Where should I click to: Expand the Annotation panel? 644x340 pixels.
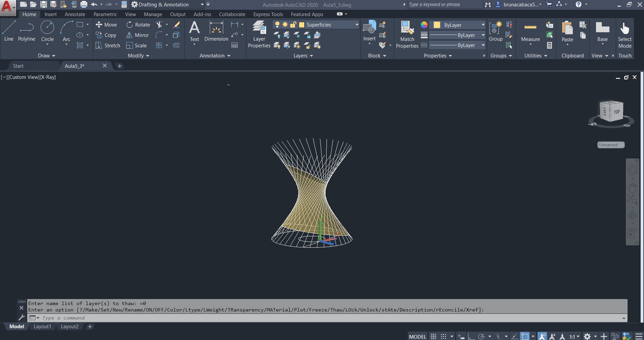coord(215,55)
